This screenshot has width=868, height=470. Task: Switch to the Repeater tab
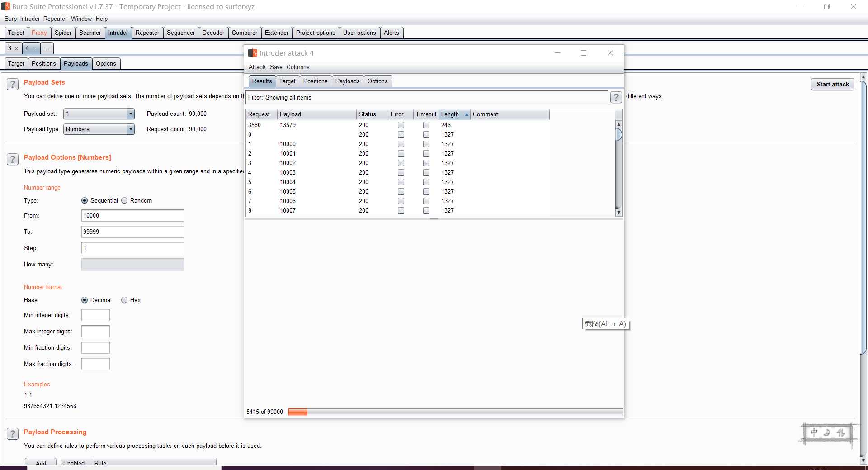(147, 33)
